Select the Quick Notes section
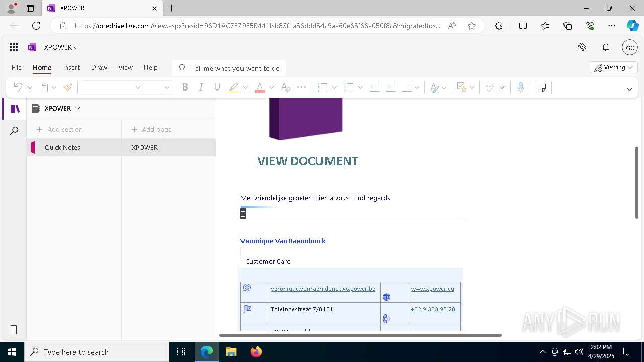 (74, 147)
